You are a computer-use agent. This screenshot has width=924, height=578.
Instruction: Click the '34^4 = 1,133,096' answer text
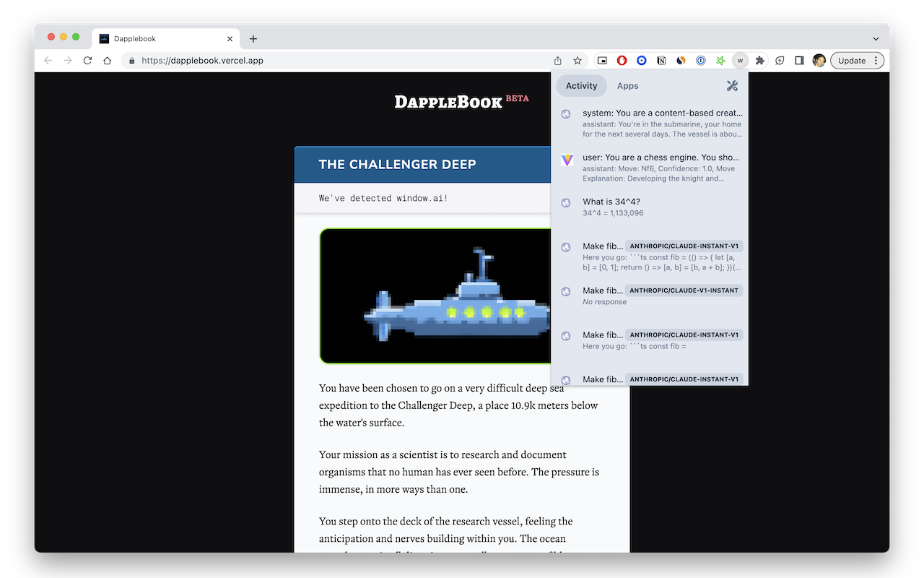tap(613, 213)
